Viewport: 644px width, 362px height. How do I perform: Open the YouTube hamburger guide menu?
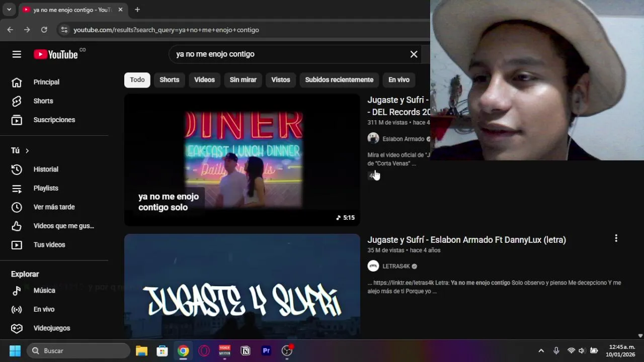[x=17, y=54]
